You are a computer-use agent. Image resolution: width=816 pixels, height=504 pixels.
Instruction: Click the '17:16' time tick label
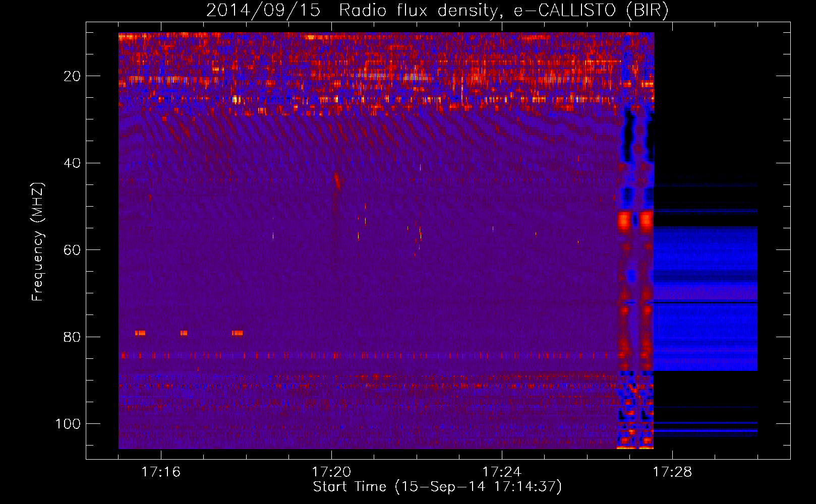(161, 472)
